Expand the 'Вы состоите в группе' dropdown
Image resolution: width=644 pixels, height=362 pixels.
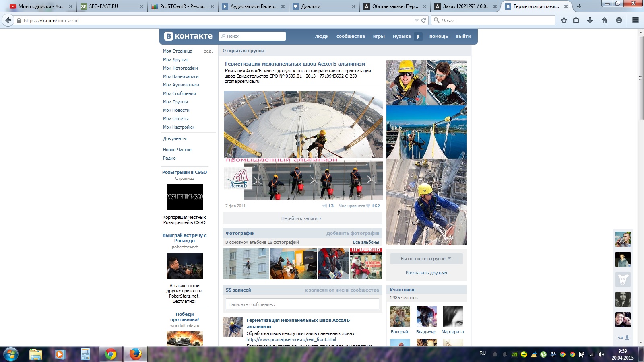click(426, 259)
